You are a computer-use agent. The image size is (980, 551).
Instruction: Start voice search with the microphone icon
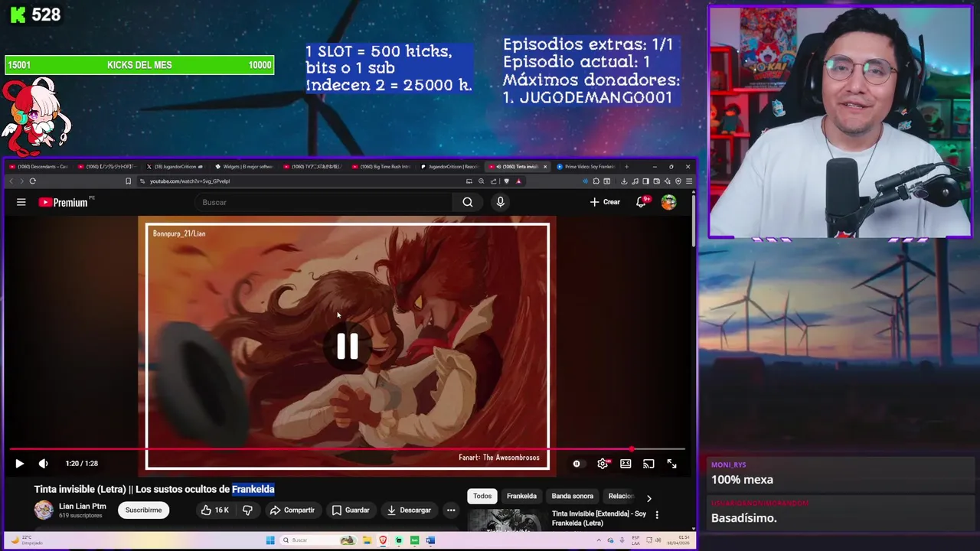coord(500,202)
